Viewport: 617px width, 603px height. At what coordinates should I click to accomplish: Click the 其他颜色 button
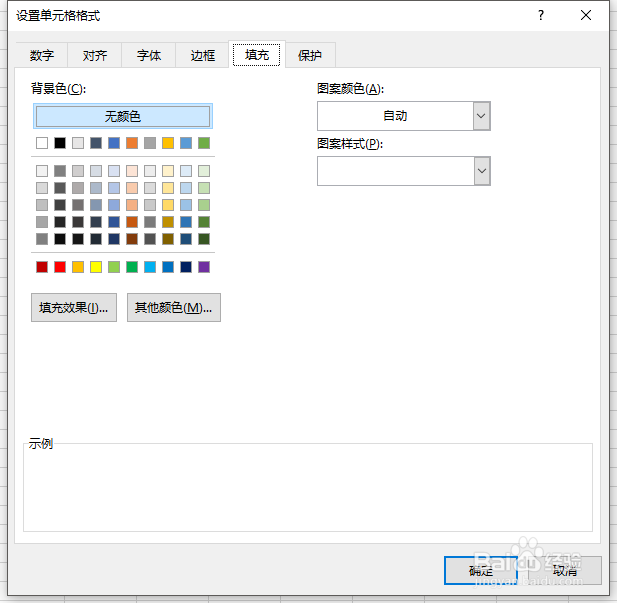174,308
